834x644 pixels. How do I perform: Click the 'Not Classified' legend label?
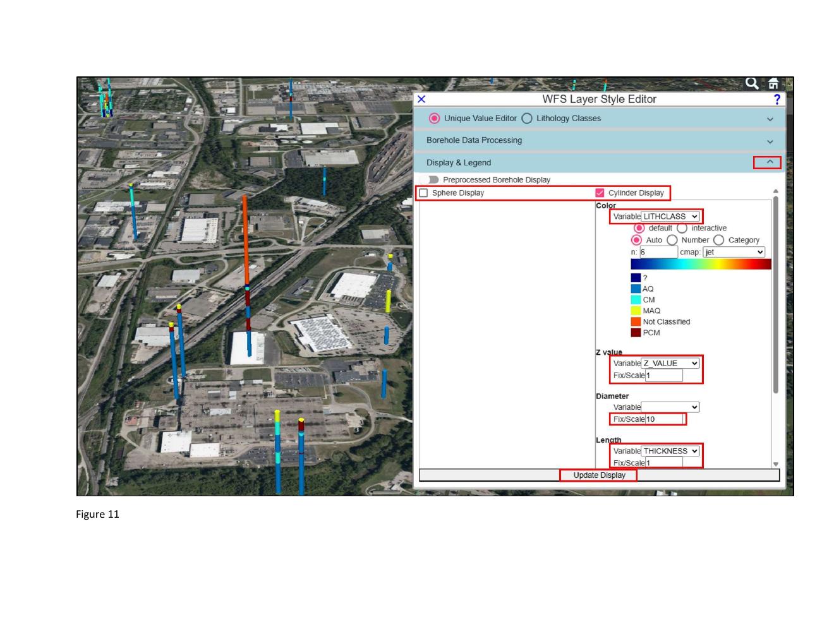(667, 322)
